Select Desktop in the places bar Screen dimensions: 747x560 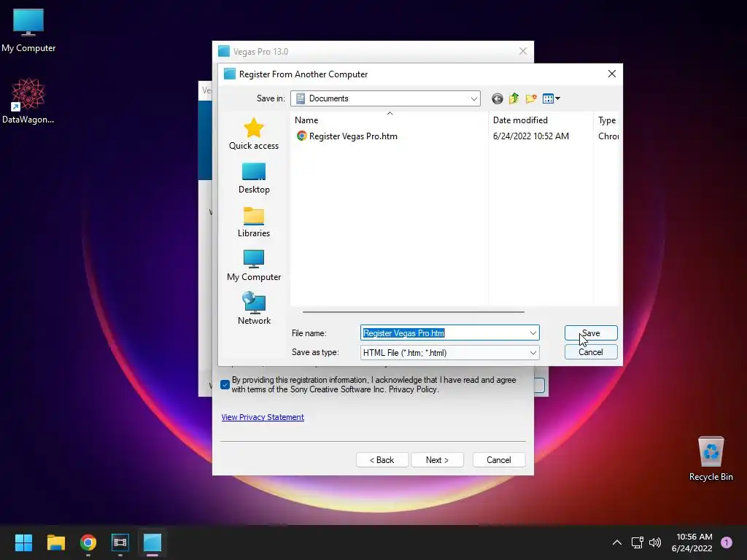(253, 178)
